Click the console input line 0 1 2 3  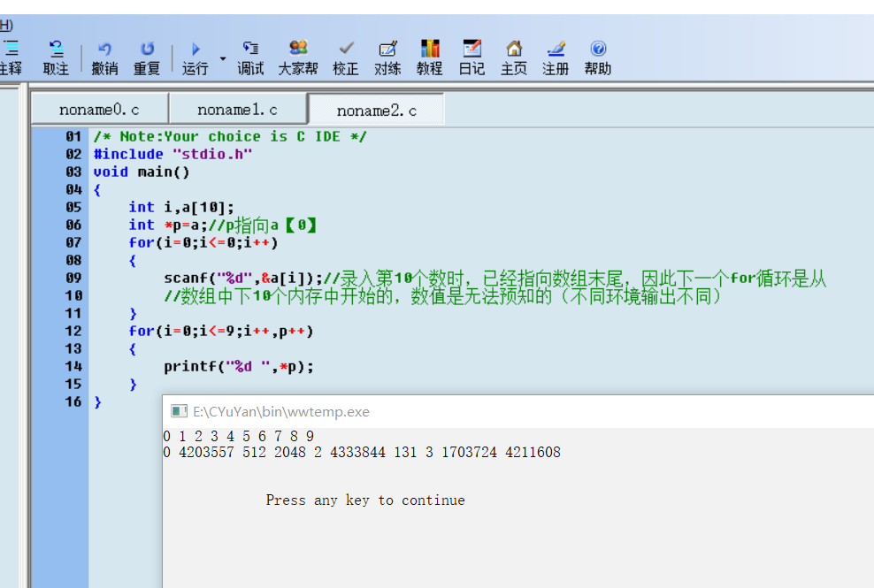[x=239, y=436]
